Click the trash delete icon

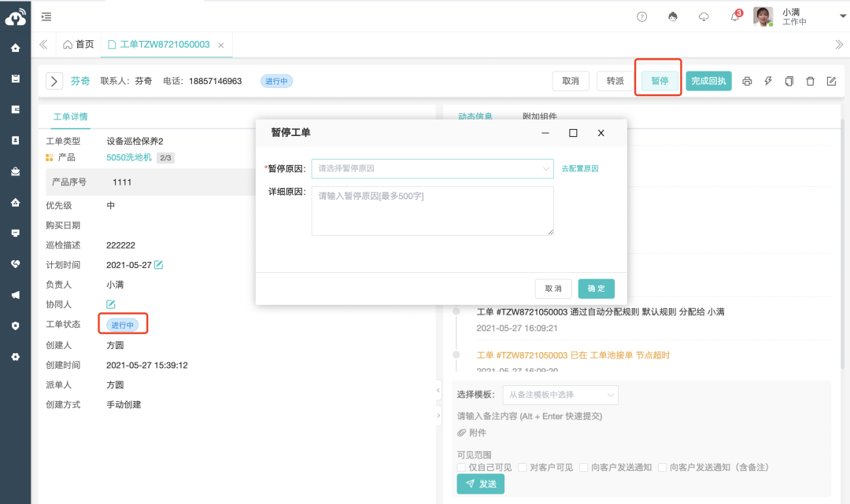[x=810, y=81]
